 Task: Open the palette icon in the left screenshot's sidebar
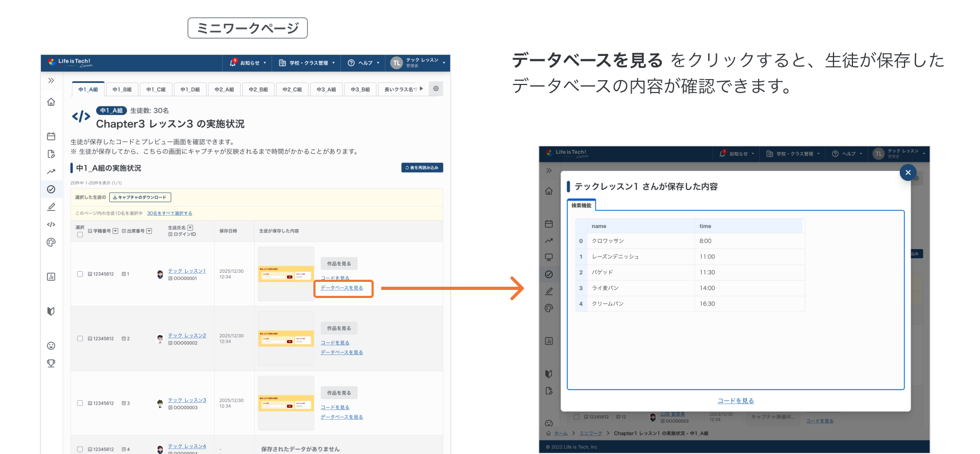(x=51, y=242)
